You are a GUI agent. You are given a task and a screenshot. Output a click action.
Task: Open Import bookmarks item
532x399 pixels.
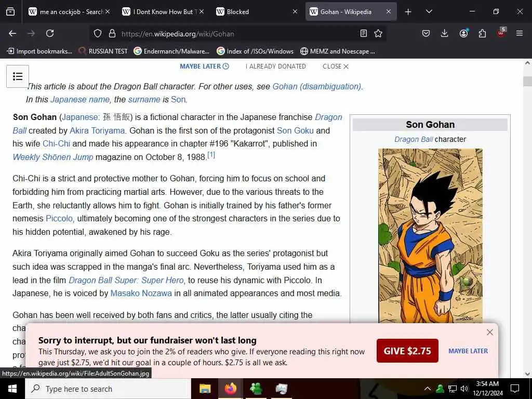pos(39,51)
